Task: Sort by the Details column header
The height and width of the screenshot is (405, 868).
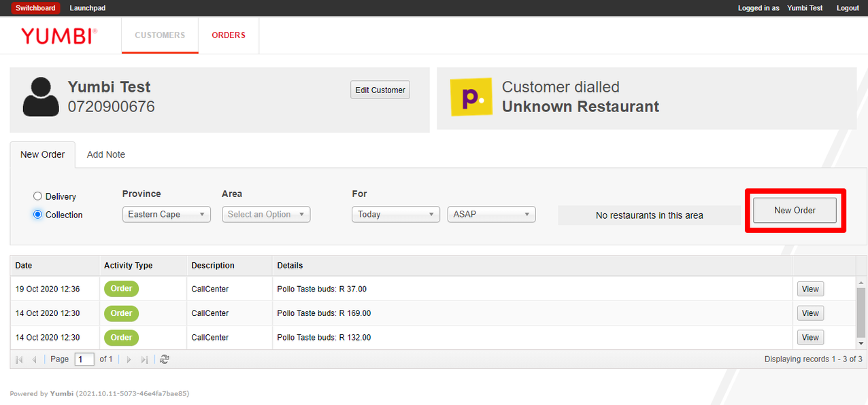Action: coord(532,266)
